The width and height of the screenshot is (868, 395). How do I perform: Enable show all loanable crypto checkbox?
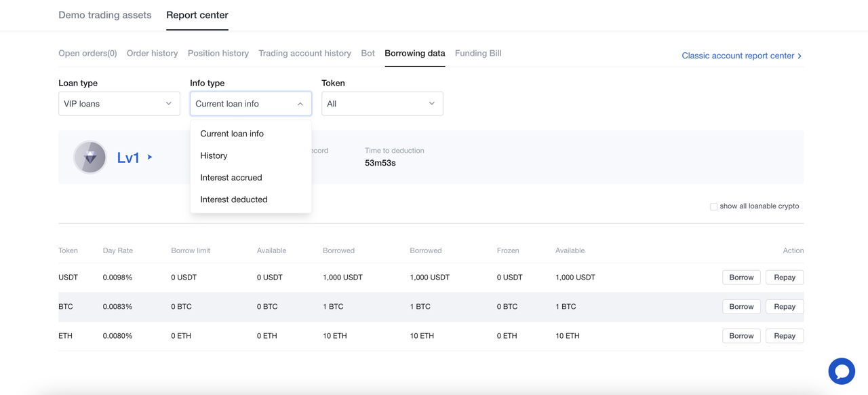(x=713, y=206)
